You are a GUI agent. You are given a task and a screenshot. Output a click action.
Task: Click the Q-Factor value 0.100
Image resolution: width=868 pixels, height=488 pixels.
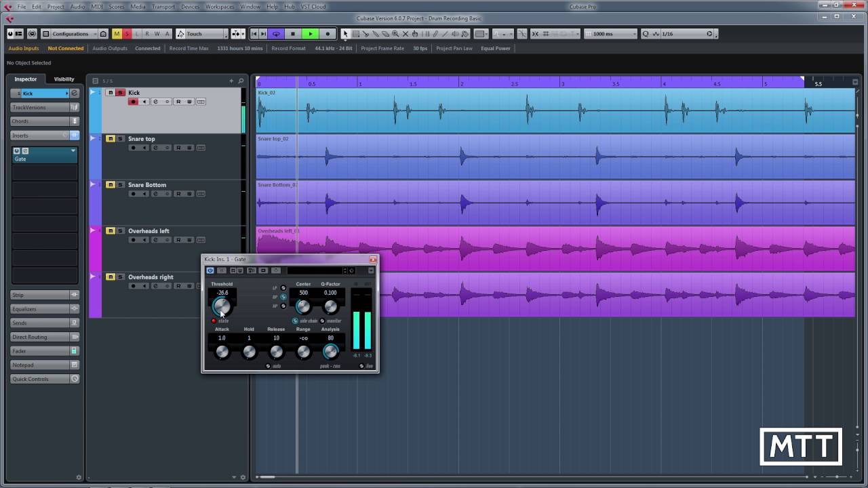coord(330,293)
